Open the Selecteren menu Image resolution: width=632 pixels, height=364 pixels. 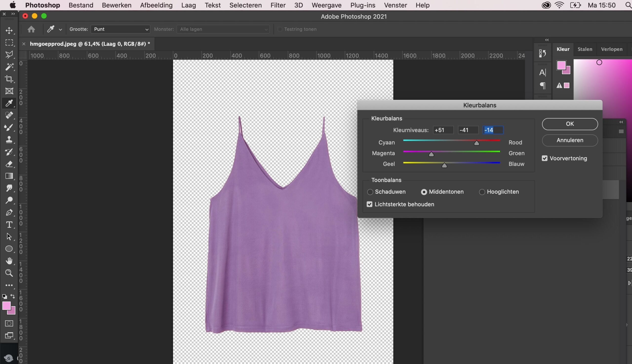click(x=246, y=5)
